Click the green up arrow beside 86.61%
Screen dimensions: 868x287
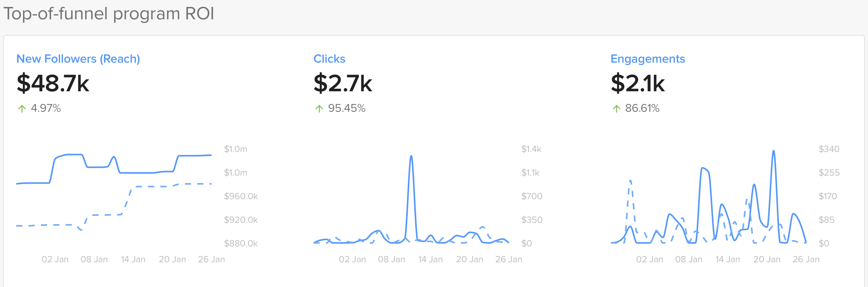pyautogui.click(x=616, y=109)
